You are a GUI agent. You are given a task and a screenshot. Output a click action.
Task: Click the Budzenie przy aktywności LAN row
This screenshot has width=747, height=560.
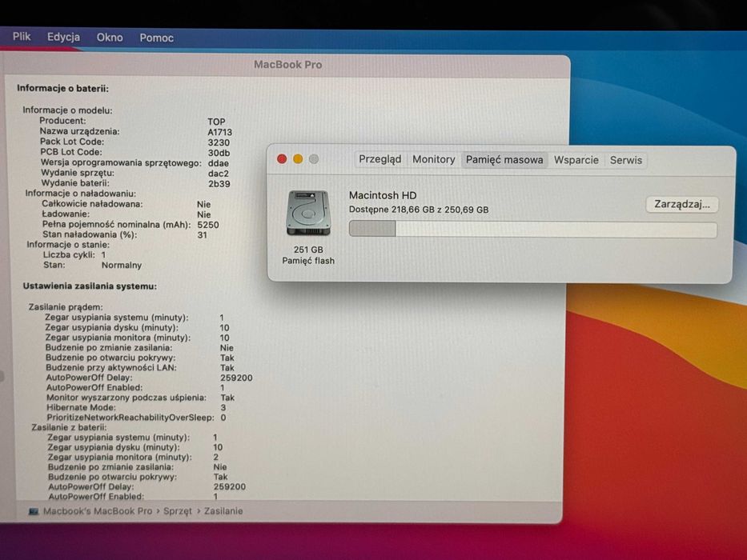139,368
